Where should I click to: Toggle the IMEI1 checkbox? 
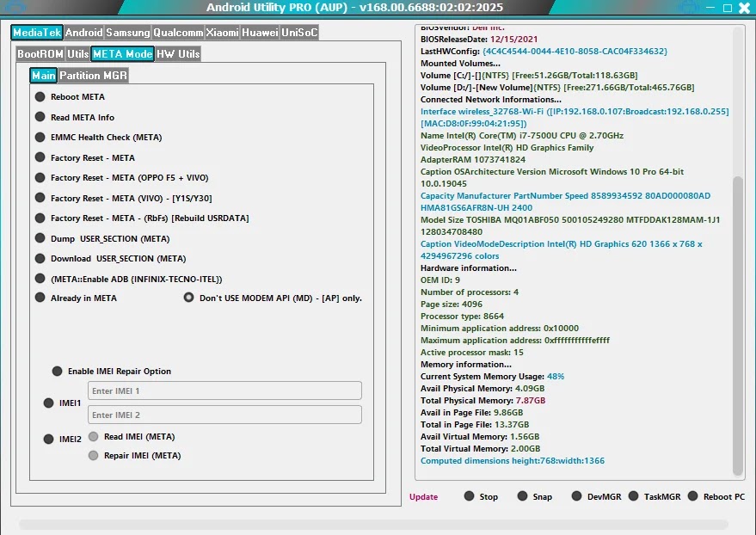pyautogui.click(x=62, y=403)
